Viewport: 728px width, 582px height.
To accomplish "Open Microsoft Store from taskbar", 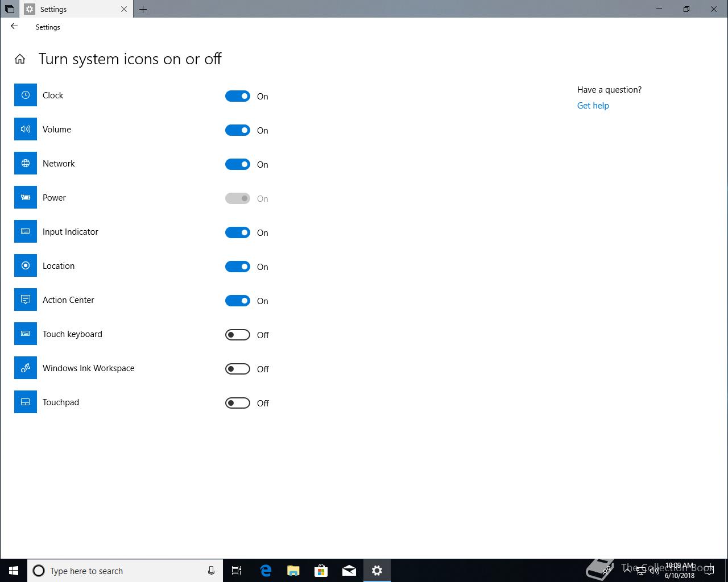I will point(321,571).
